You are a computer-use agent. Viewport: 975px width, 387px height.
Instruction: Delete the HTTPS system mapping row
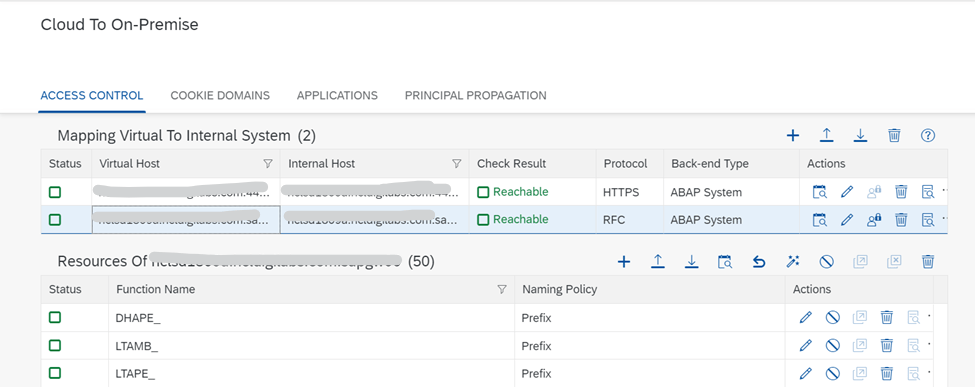(900, 192)
